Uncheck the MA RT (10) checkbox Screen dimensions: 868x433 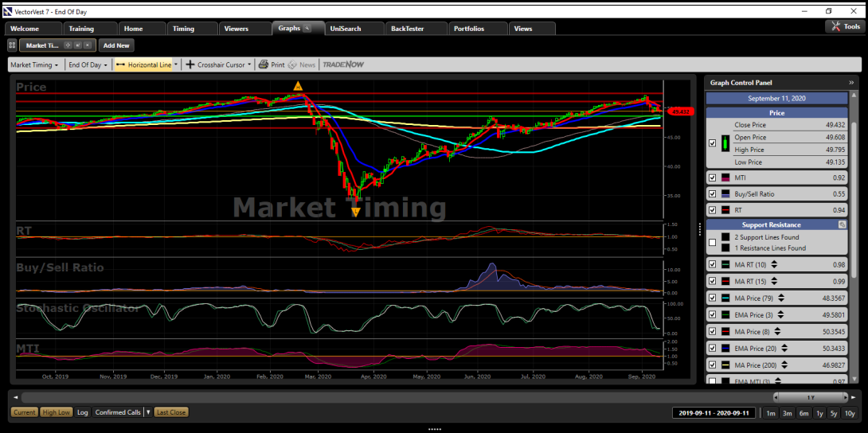(713, 265)
